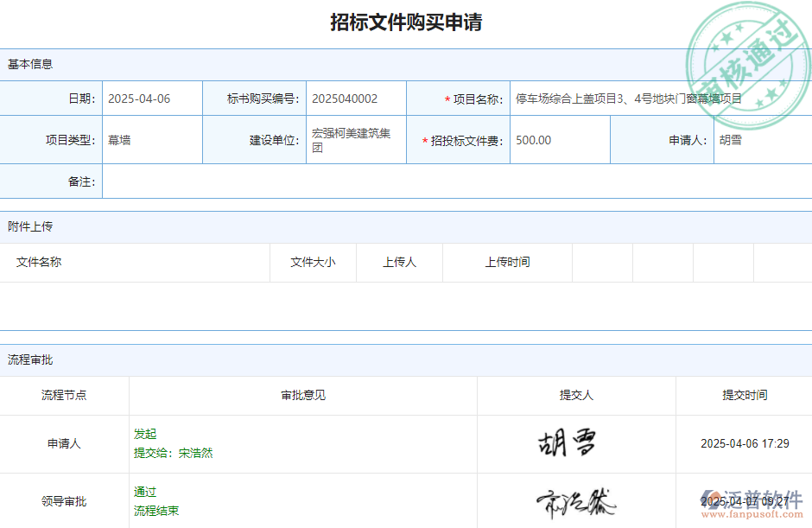Click the empty 备注 remarks field
This screenshot has height=528, width=812.
[346, 181]
